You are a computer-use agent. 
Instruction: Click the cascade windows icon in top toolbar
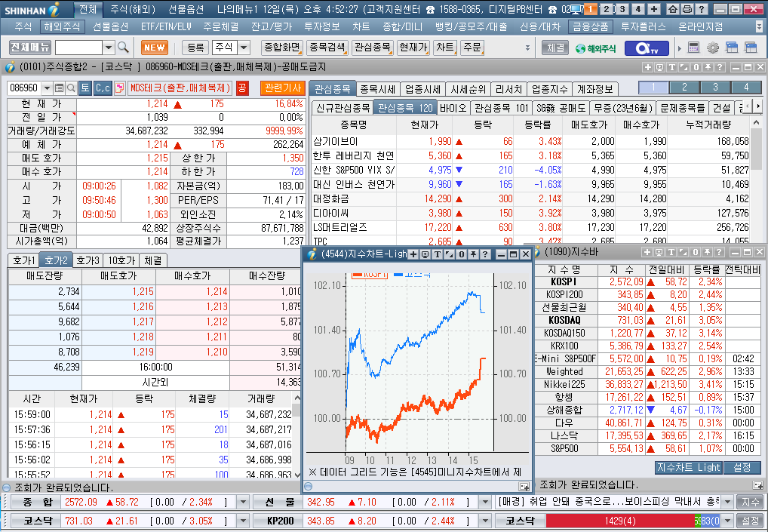tap(732, 48)
